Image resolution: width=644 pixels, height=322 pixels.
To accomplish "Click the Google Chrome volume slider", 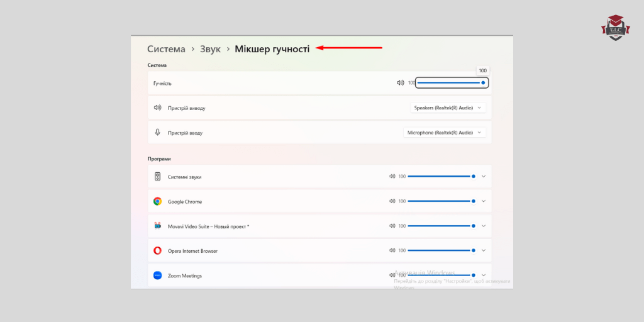I will pos(441,201).
